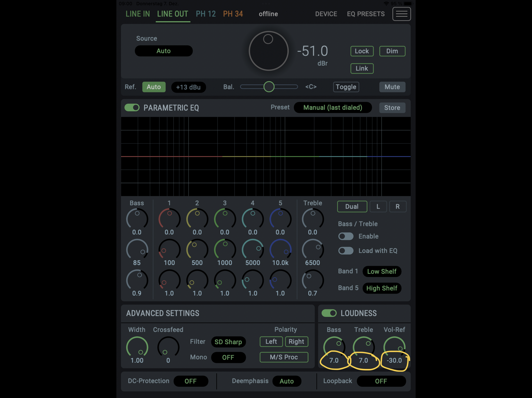Open the Source Auto dropdown
The image size is (532, 398).
pos(164,51)
